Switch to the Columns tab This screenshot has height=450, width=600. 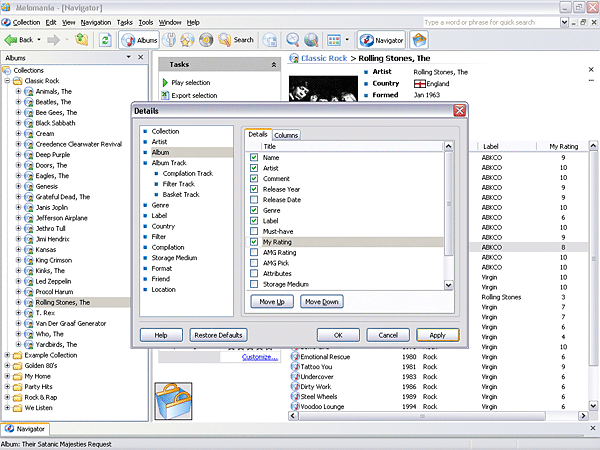point(286,134)
